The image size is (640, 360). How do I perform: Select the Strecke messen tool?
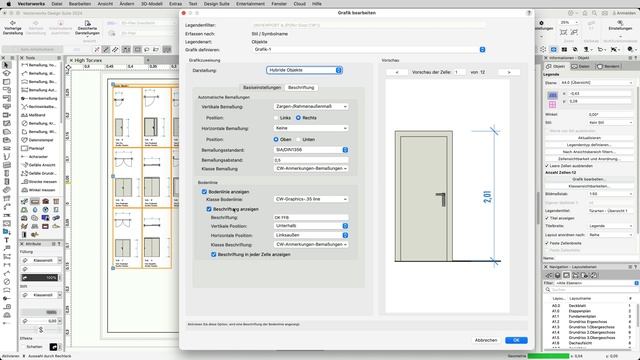[x=40, y=182]
